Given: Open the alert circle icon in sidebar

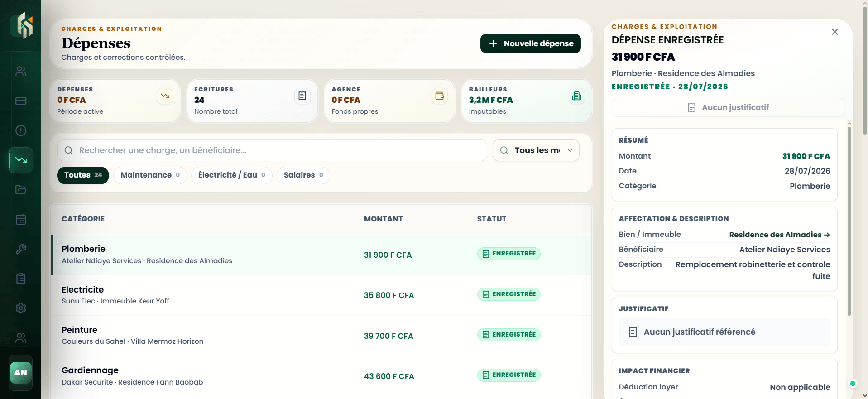Looking at the screenshot, I should point(21,130).
